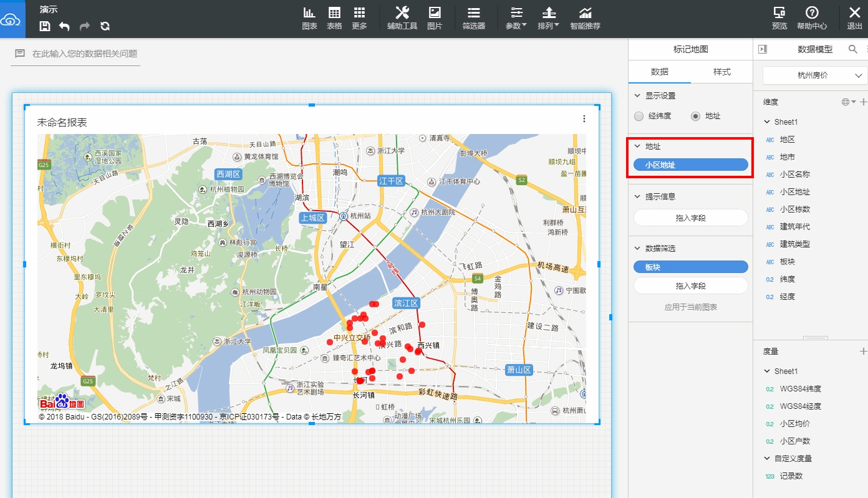Viewport: 868px width, 498px height.
Task: Select the 地市 dimension field
Action: pos(787,157)
